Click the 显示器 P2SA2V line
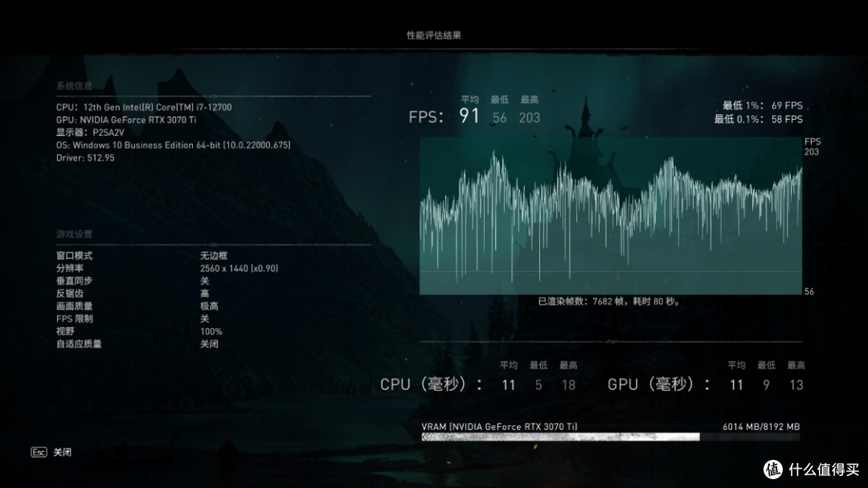 tap(90, 133)
